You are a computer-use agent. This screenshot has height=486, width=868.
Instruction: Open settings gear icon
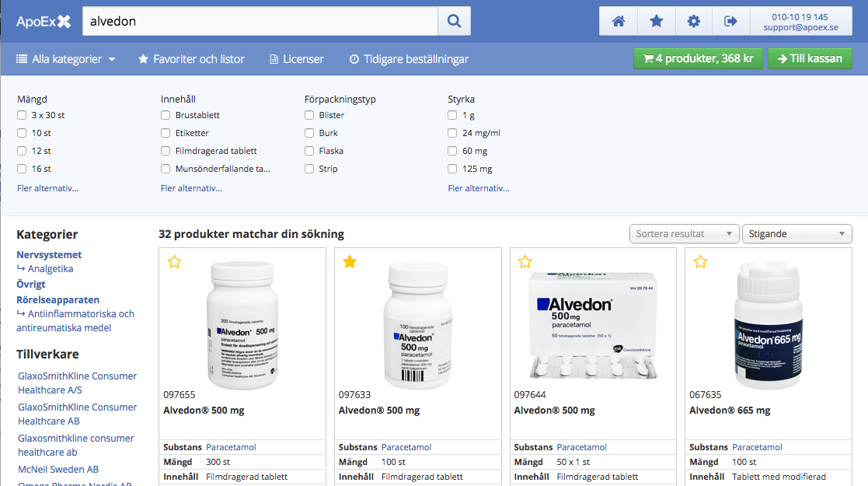click(694, 21)
